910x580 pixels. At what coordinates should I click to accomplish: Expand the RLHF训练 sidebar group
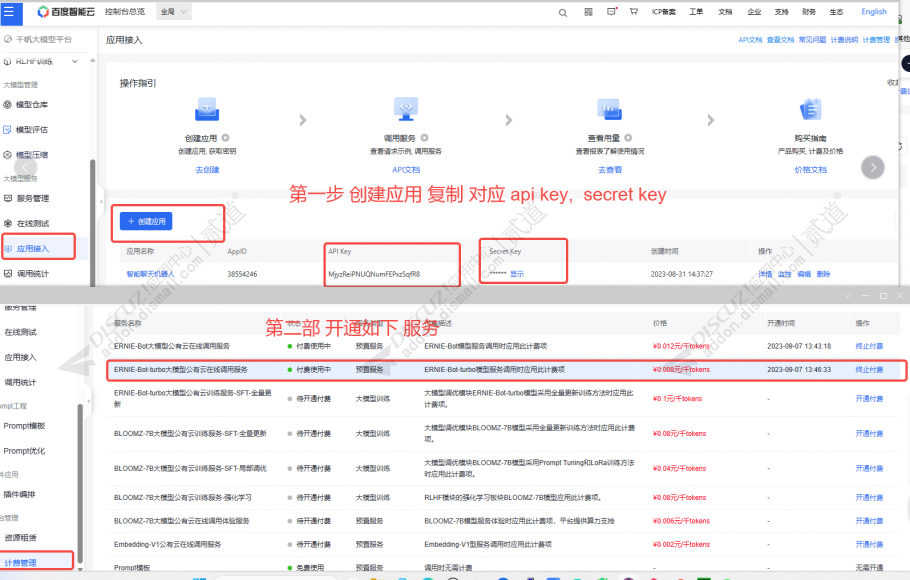tap(75, 61)
